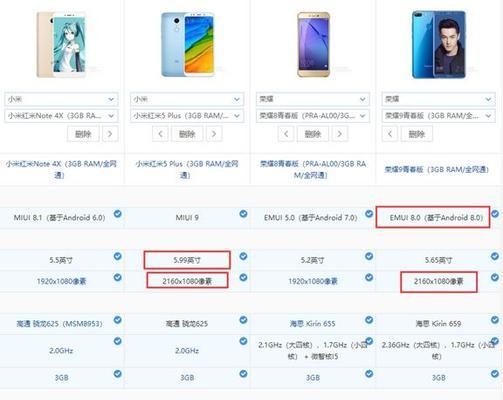Click gold Honor 8 Lite phone image

313,44
